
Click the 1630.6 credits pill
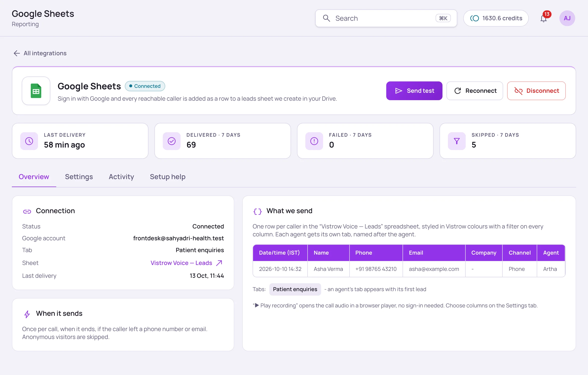496,18
